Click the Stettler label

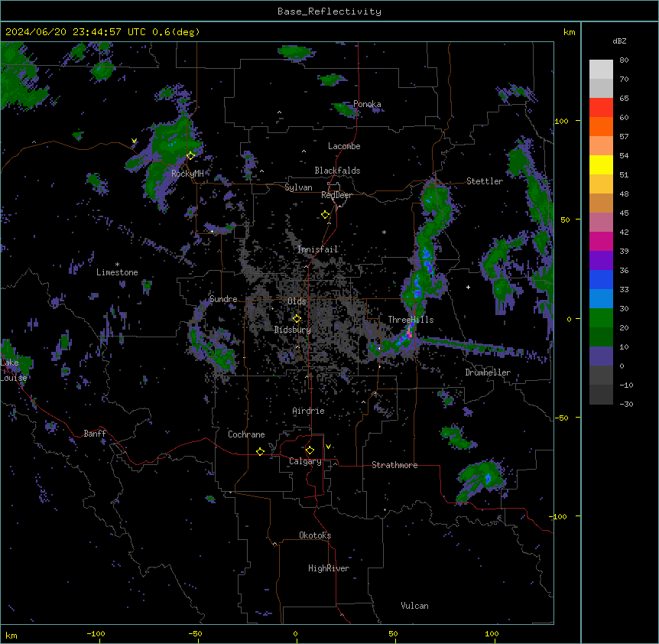coord(484,181)
